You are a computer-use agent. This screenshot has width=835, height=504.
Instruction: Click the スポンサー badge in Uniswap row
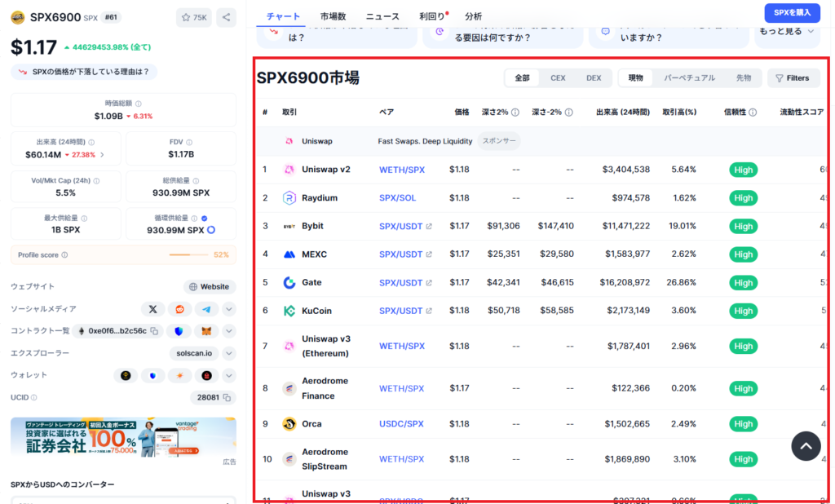coord(499,141)
